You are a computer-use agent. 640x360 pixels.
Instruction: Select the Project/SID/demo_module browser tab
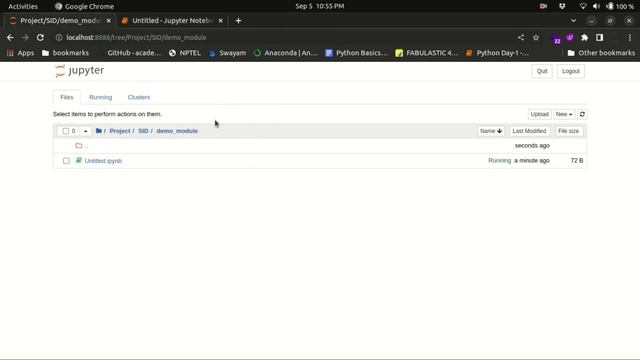coord(59,20)
